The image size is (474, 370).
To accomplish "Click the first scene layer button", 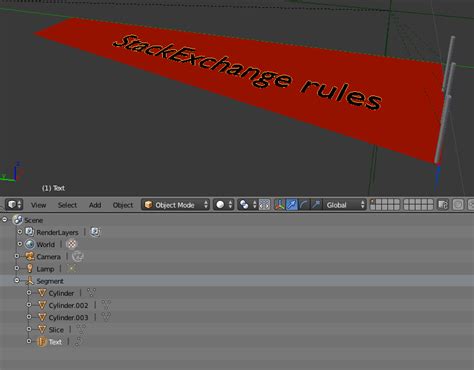I will pyautogui.click(x=373, y=201).
